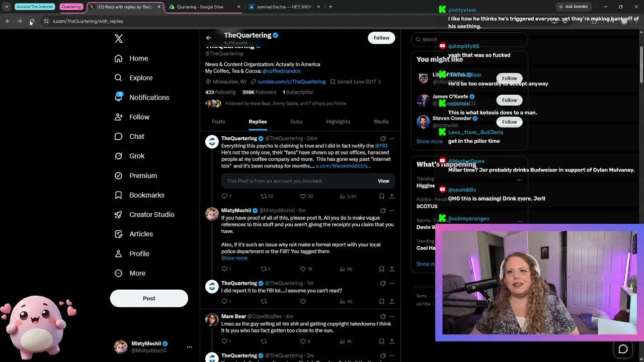The image size is (644, 362).
Task: Expand the Around The Internet tab group
Action: click(35, 7)
